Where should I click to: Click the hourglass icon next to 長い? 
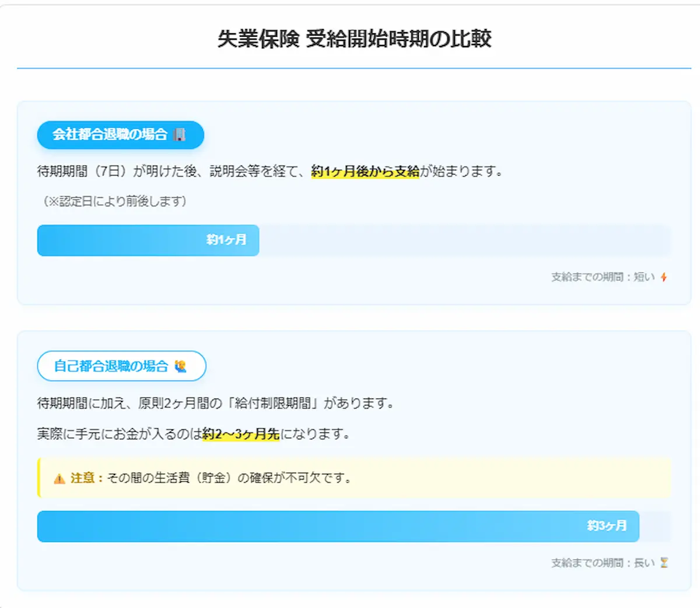664,563
